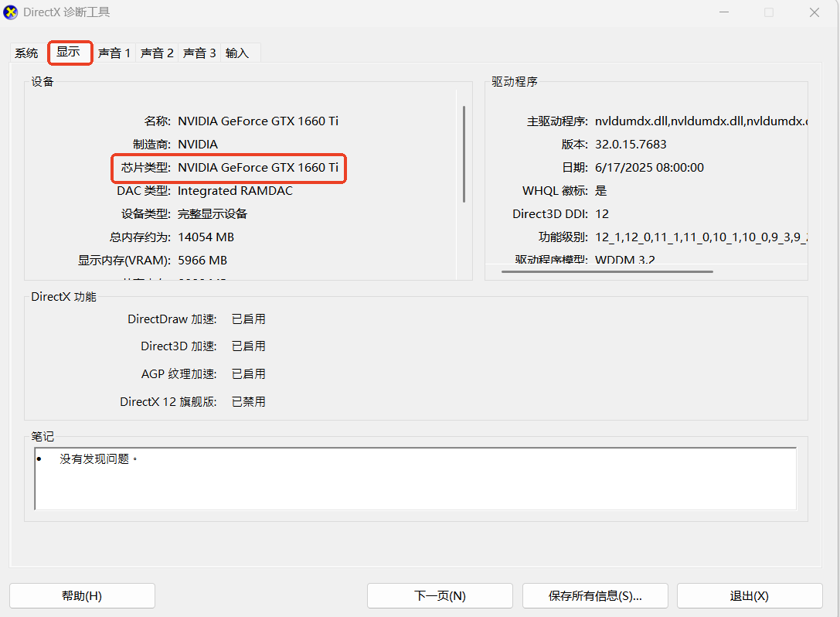Select the NVIDIA GeForce GTX 1660 Ti name text
Screen dimensions: 840x617
click(x=258, y=121)
